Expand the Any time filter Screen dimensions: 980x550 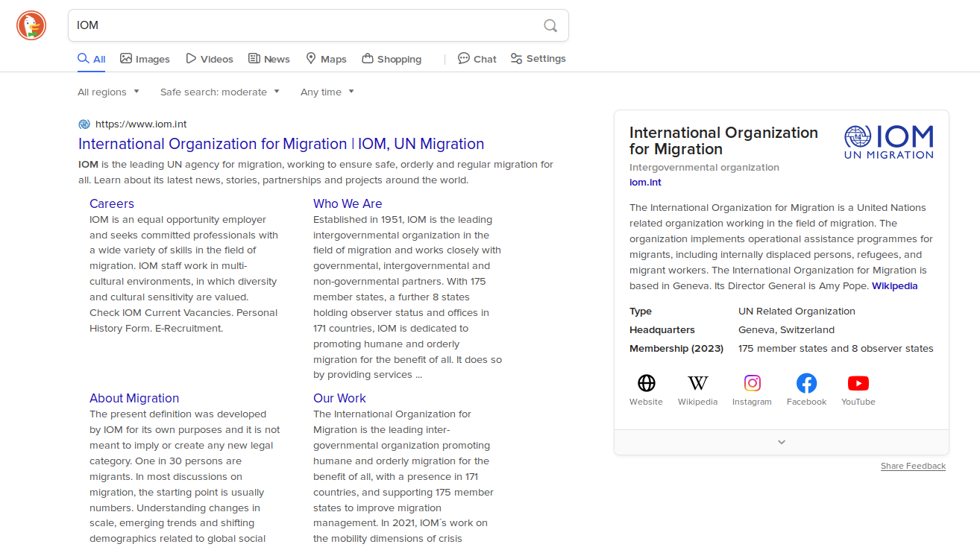pos(327,92)
